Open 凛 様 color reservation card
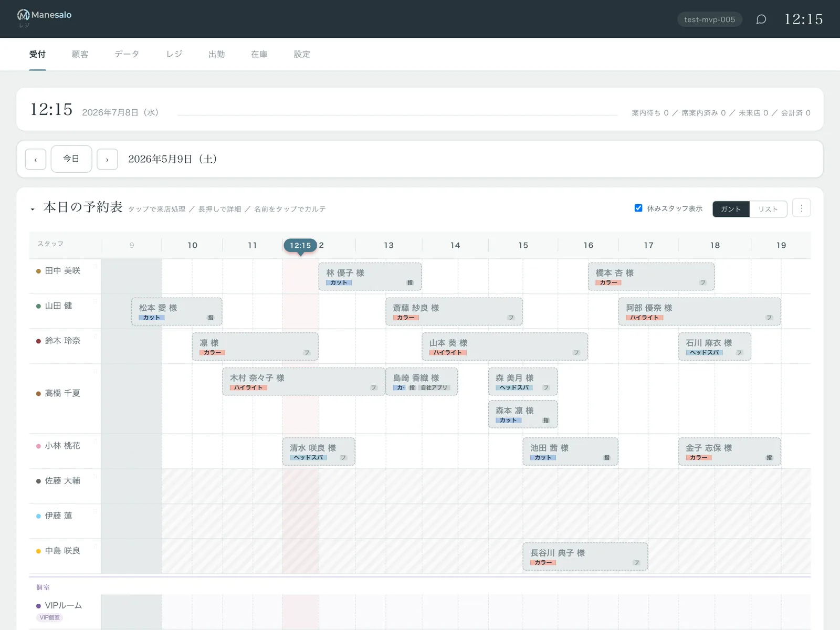 pyautogui.click(x=255, y=346)
